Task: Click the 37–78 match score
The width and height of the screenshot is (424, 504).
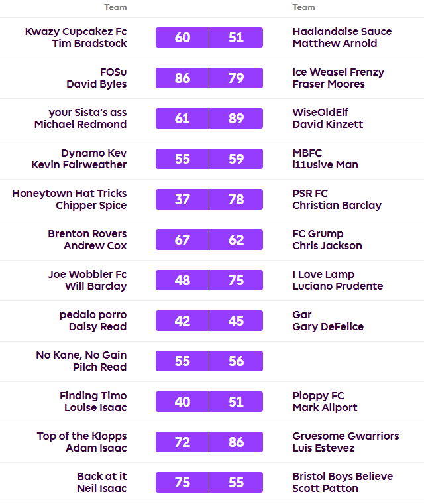Action: tap(209, 200)
